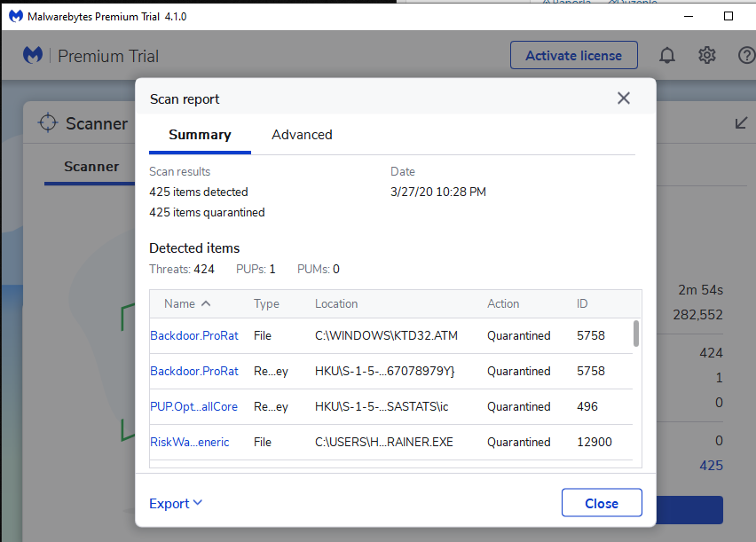Click 2m 54s duration in Scanner panel
Screen dimensions: 756x542
701,290
